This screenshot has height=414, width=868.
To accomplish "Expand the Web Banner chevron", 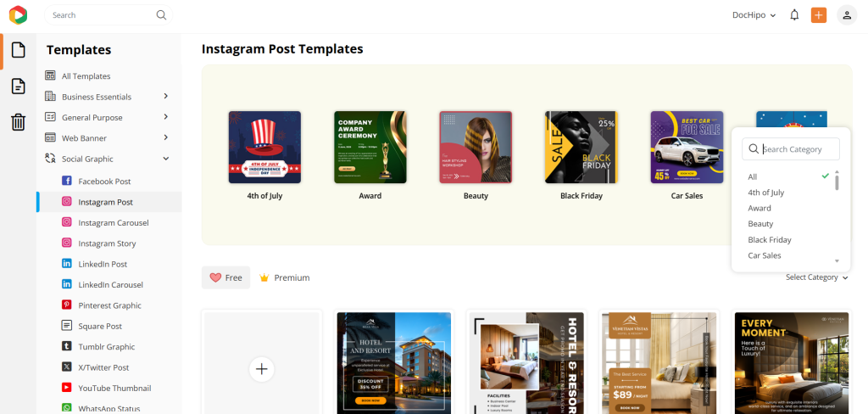I will click(165, 137).
